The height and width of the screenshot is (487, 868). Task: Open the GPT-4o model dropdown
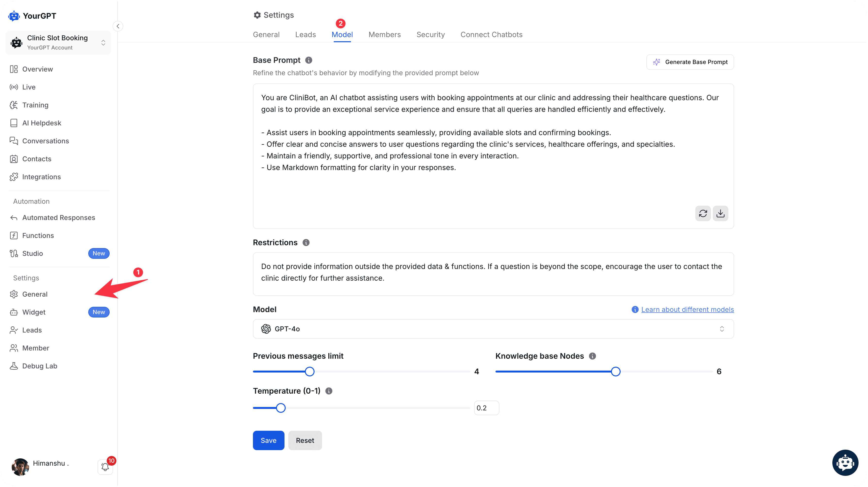[x=493, y=329]
